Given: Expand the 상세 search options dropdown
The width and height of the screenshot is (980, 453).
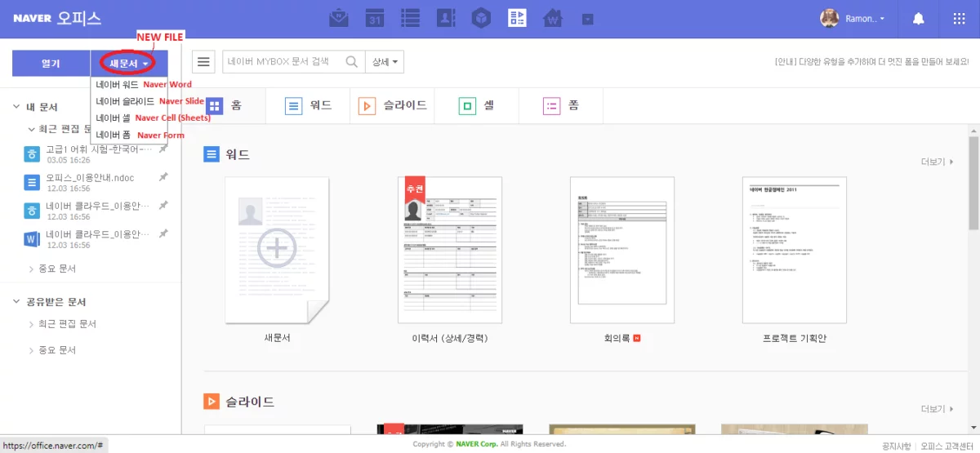Looking at the screenshot, I should (x=385, y=62).
